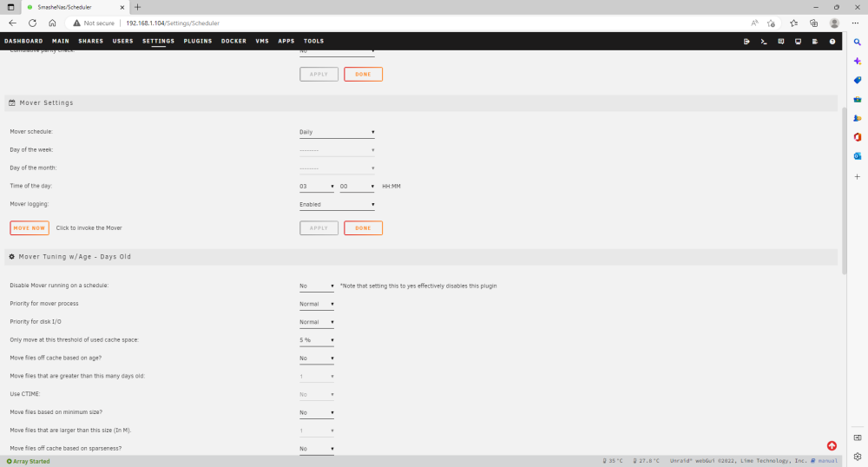Open the Tools menu
The width and height of the screenshot is (868, 467).
[x=314, y=42]
